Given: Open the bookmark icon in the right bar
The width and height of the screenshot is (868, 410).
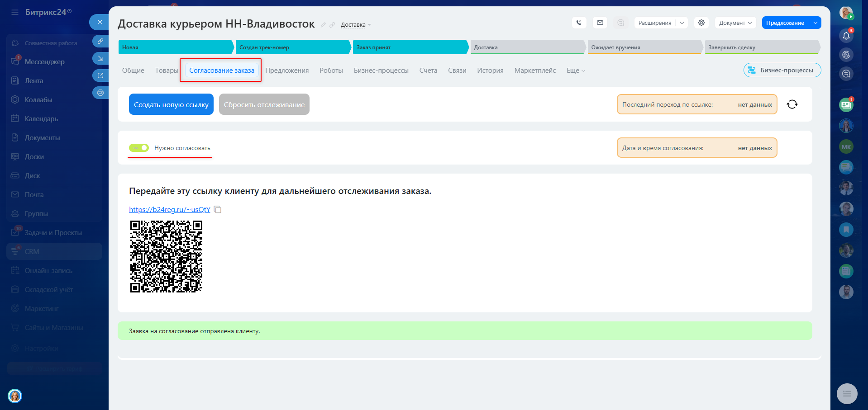Looking at the screenshot, I should [x=846, y=230].
